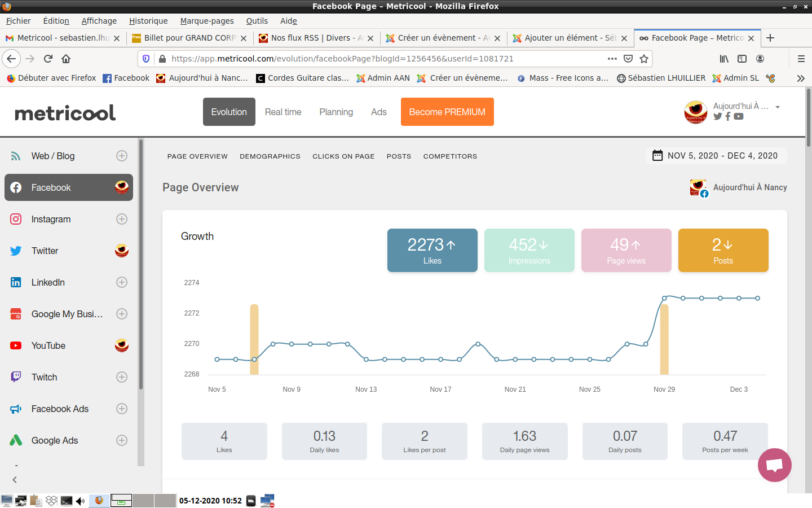Screen dimensions: 812x508
Task: Toggle the Page views series card
Action: (626, 250)
